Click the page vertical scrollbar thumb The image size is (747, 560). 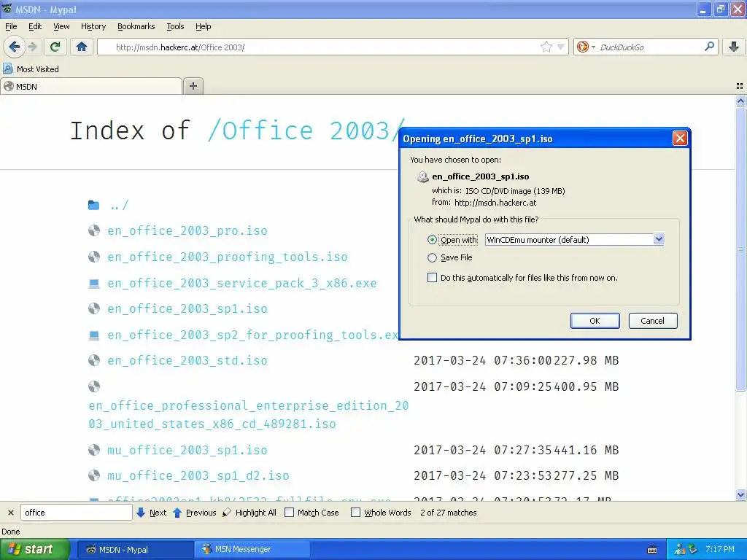740,249
